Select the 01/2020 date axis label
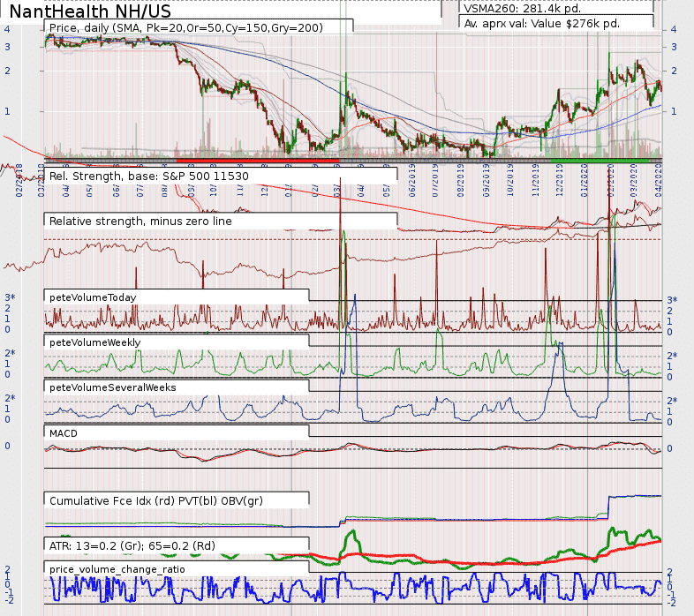 coord(585,180)
